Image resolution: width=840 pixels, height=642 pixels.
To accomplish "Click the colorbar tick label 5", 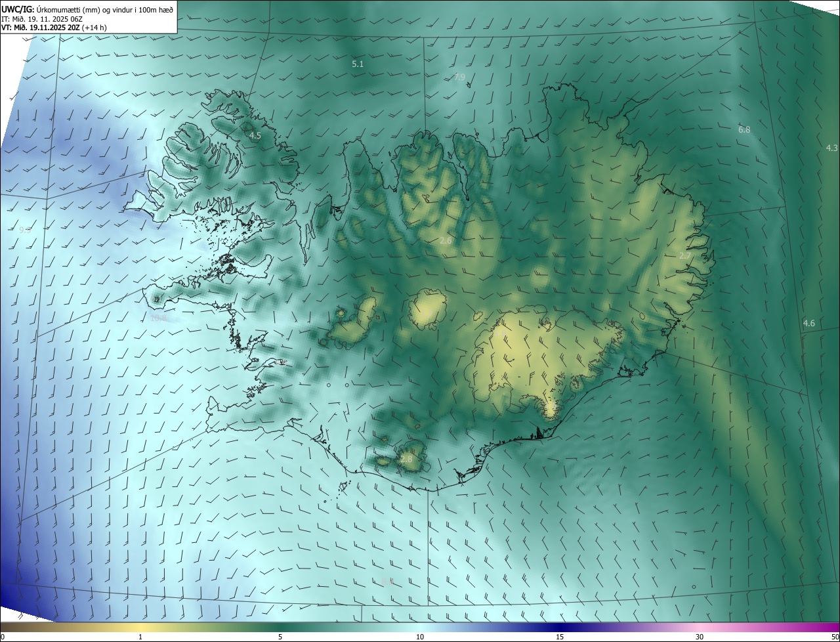I will click(x=280, y=637).
